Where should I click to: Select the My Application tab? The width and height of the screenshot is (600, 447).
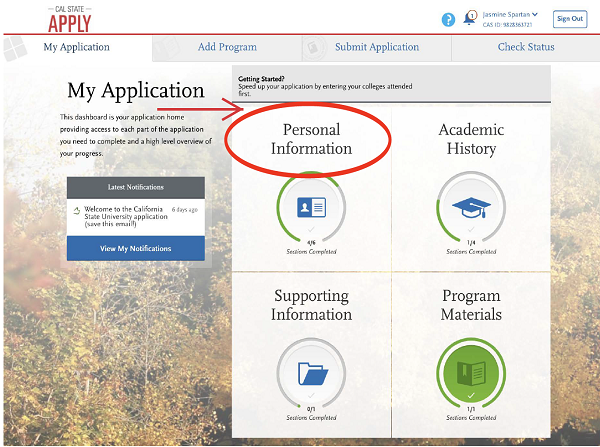pos(77,47)
